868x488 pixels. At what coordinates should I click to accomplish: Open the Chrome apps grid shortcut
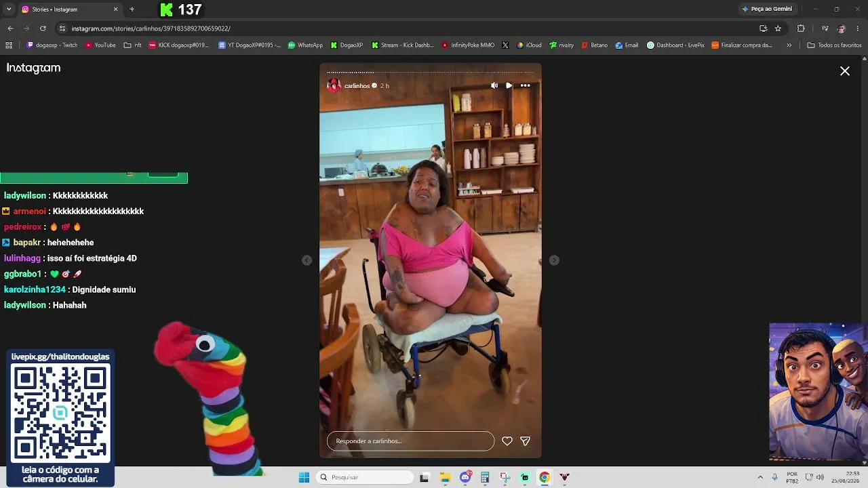tap(9, 45)
